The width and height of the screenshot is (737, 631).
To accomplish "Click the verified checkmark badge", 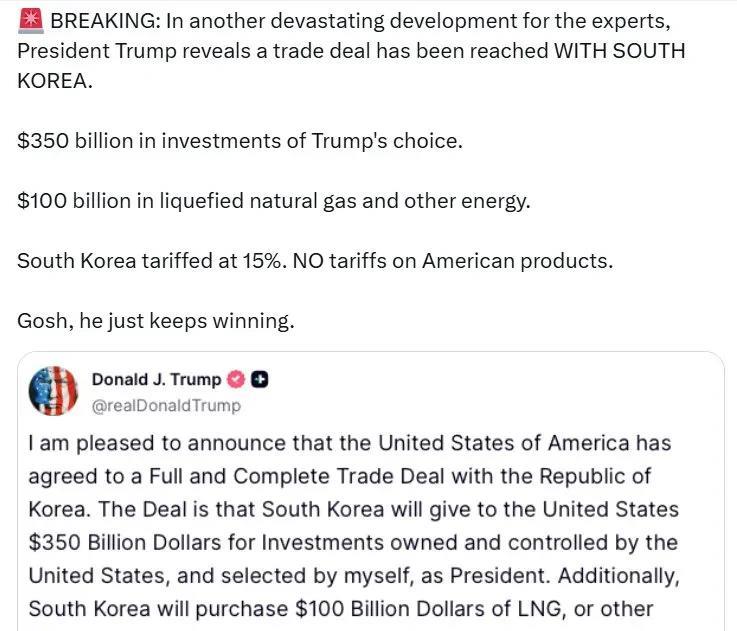I will (x=237, y=380).
